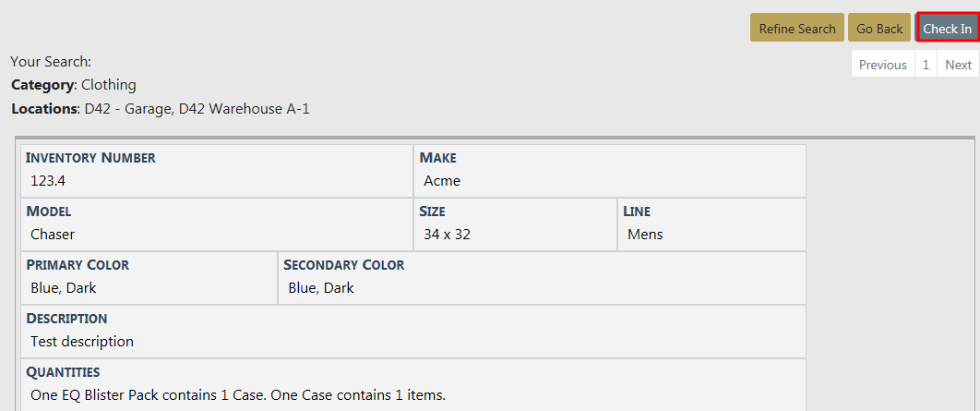Image resolution: width=980 pixels, height=411 pixels.
Task: Select the Model value Chaser
Action: [x=53, y=234]
